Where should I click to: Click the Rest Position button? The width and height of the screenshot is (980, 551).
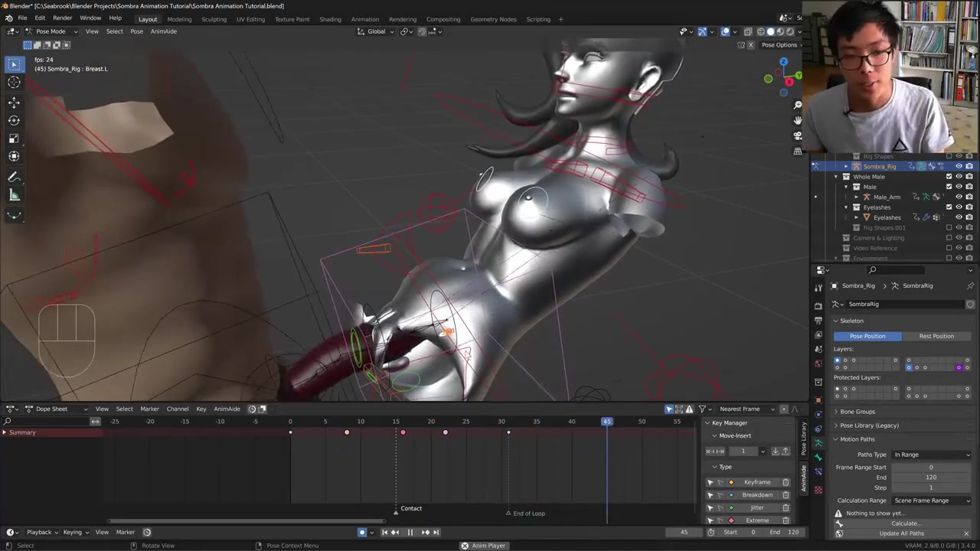[x=936, y=336]
